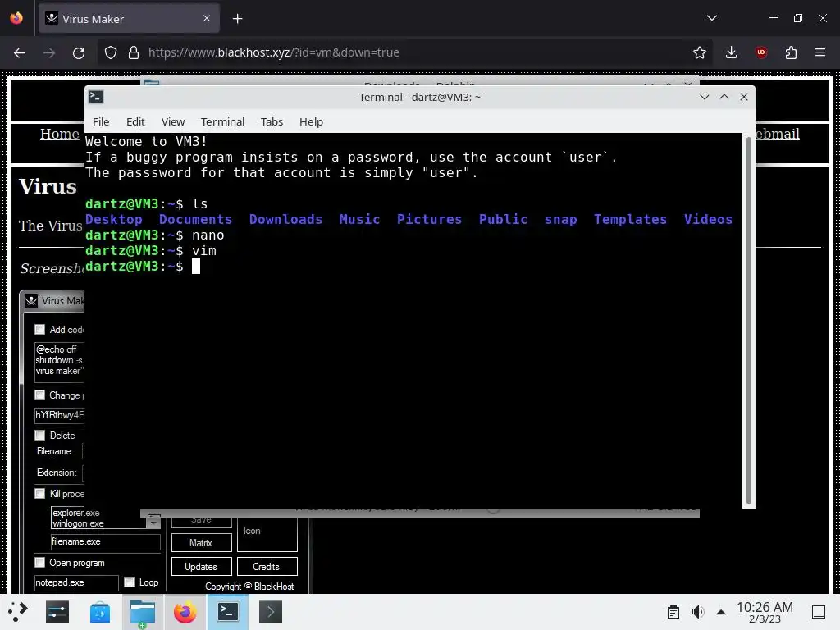Select explorer.exe in the process list

(x=76, y=513)
